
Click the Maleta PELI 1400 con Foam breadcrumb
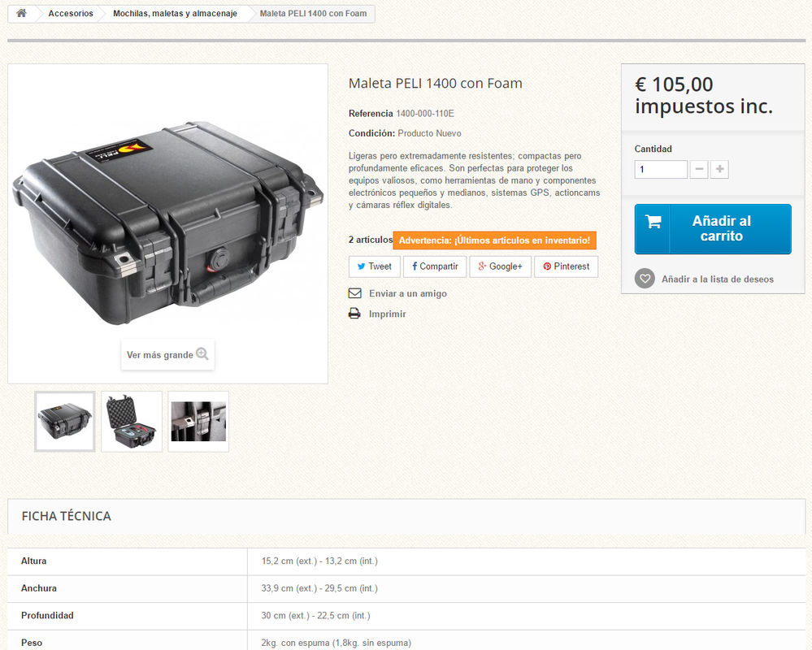click(x=313, y=14)
